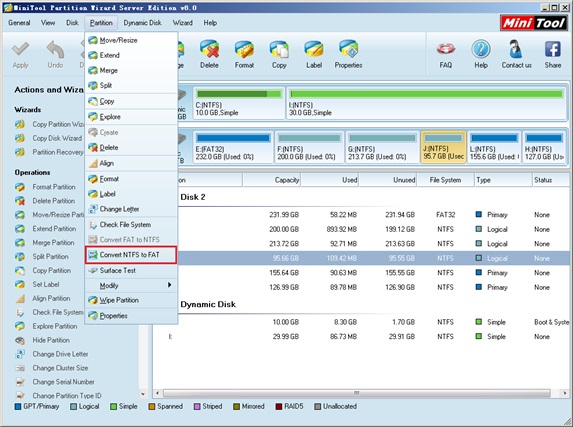Choose Properties at bottom of Partition menu
Image resolution: width=573 pixels, height=427 pixels.
131,316
